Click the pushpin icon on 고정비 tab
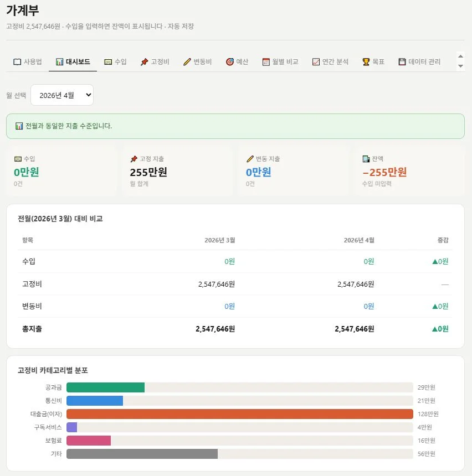This screenshot has width=472, height=476. [144, 62]
